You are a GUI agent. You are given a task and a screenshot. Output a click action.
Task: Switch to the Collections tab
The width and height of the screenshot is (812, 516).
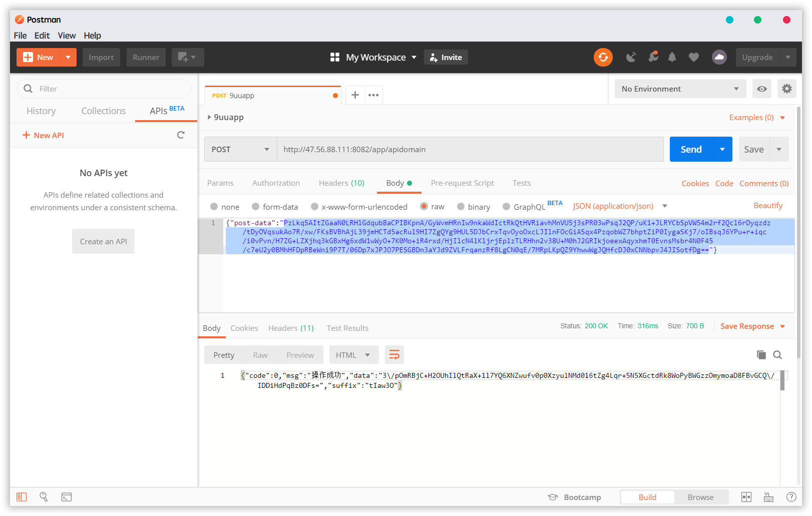[x=104, y=111]
